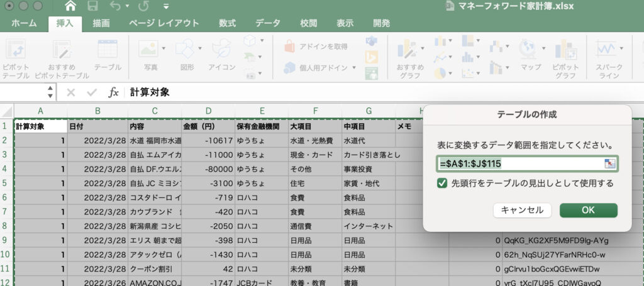Open the 描画 tab

(x=101, y=23)
